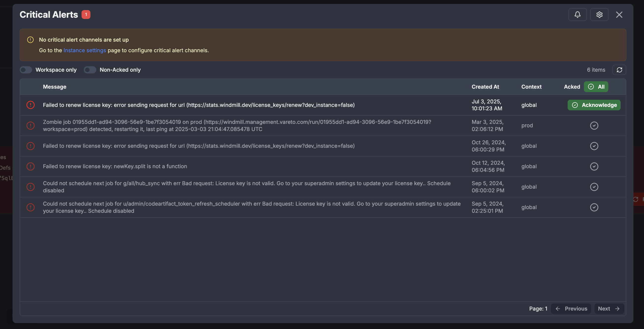Viewport: 644px width, 329px height.
Task: Go to the Previous page
Action: pyautogui.click(x=571, y=309)
